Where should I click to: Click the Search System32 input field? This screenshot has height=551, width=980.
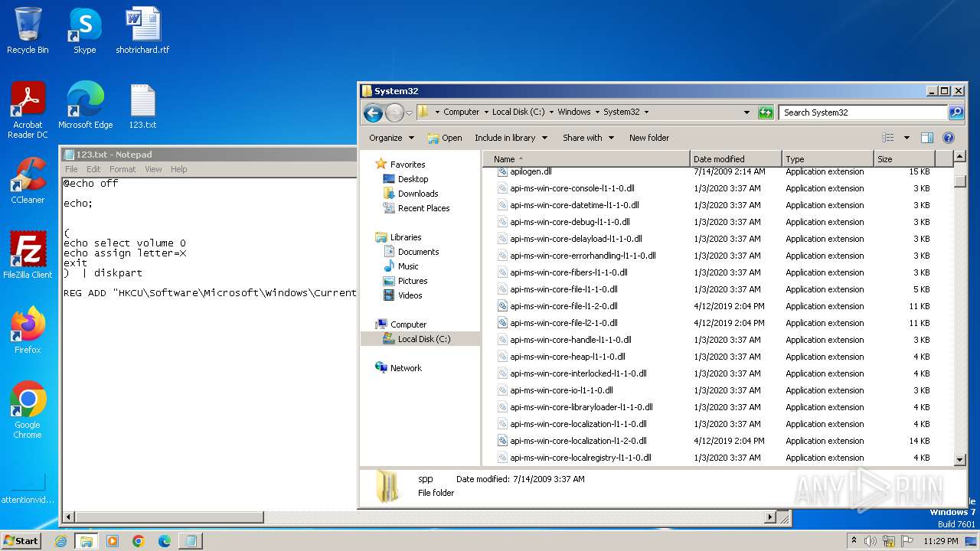click(x=863, y=112)
